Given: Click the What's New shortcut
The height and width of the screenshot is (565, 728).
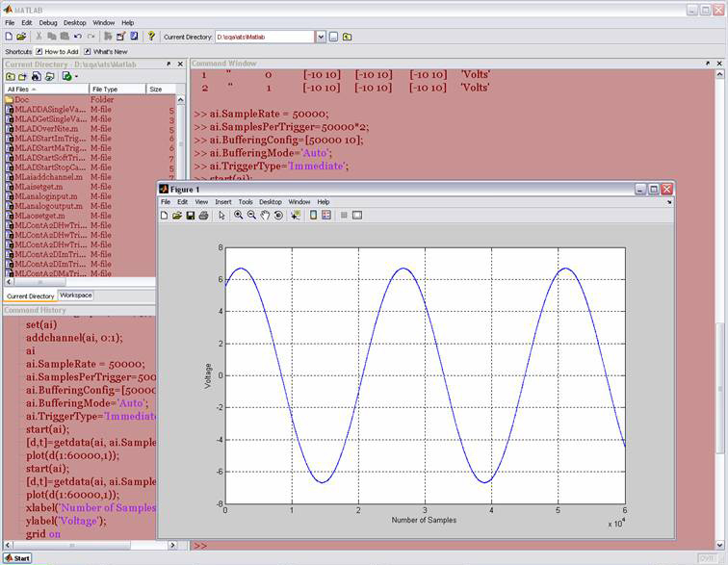Looking at the screenshot, I should 106,52.
